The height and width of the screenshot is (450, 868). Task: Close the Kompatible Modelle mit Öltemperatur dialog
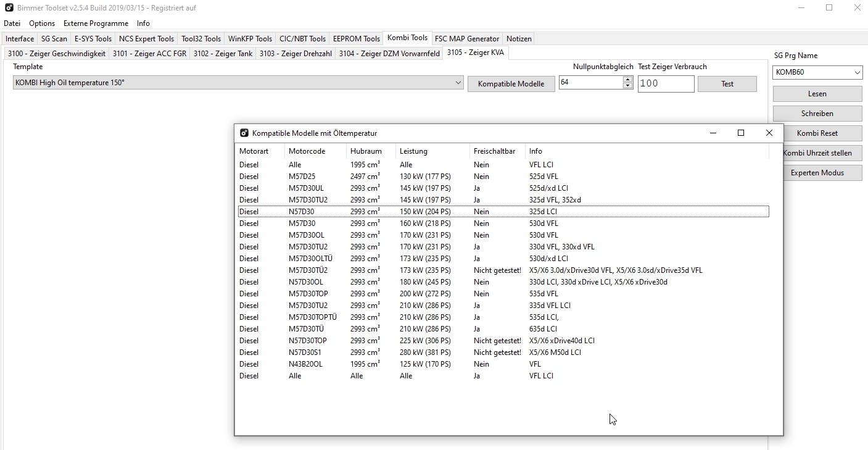769,133
